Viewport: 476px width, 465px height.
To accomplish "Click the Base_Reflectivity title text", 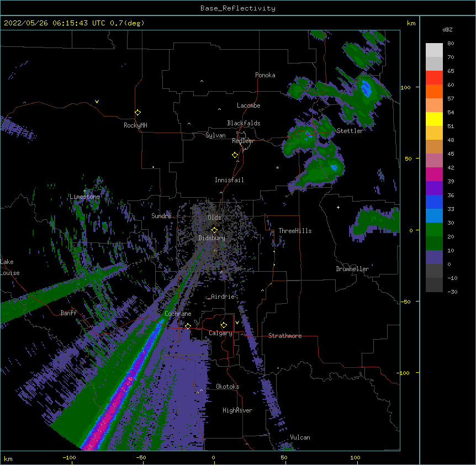I will pos(237,8).
